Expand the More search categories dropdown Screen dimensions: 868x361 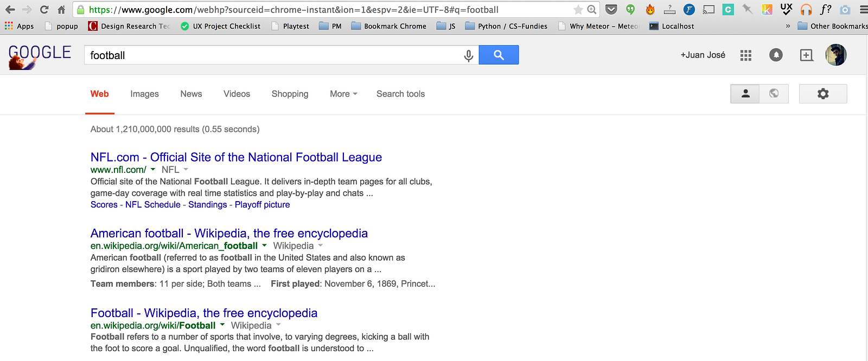(x=343, y=94)
